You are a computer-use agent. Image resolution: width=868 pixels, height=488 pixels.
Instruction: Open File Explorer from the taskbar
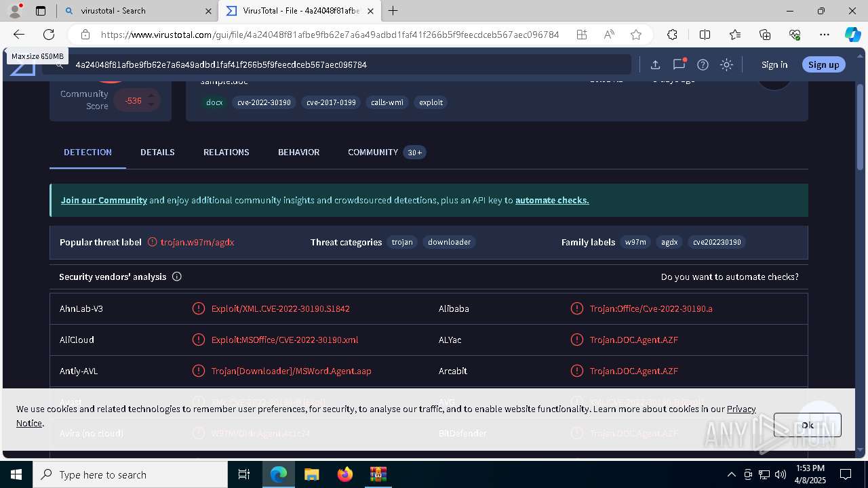[x=311, y=474]
